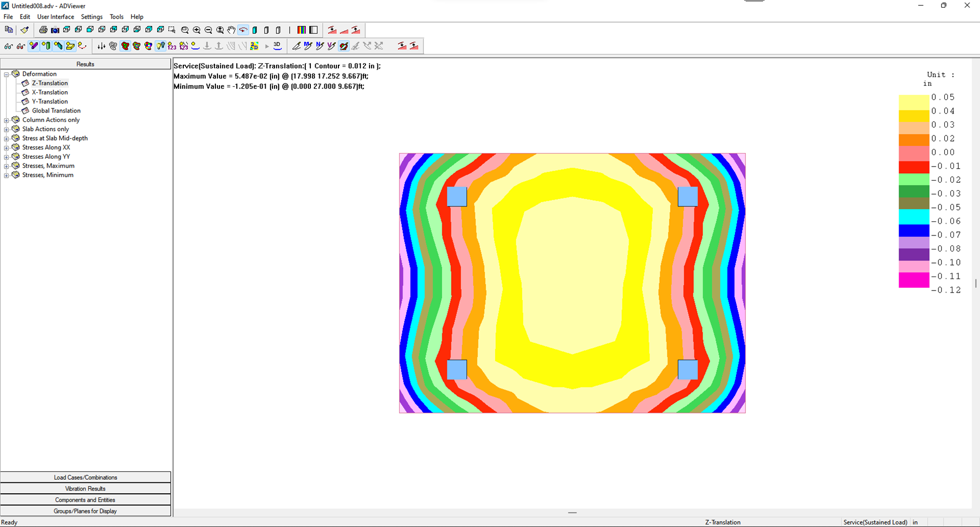The height and width of the screenshot is (527, 980).
Task: Click the magenta -0.12 legend swatch
Action: pos(914,281)
